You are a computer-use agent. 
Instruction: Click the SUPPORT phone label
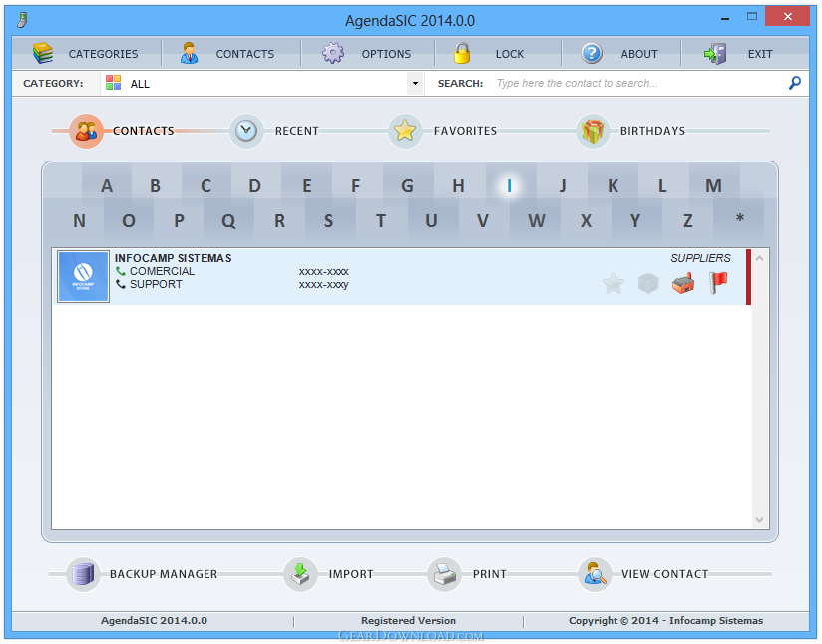[156, 284]
